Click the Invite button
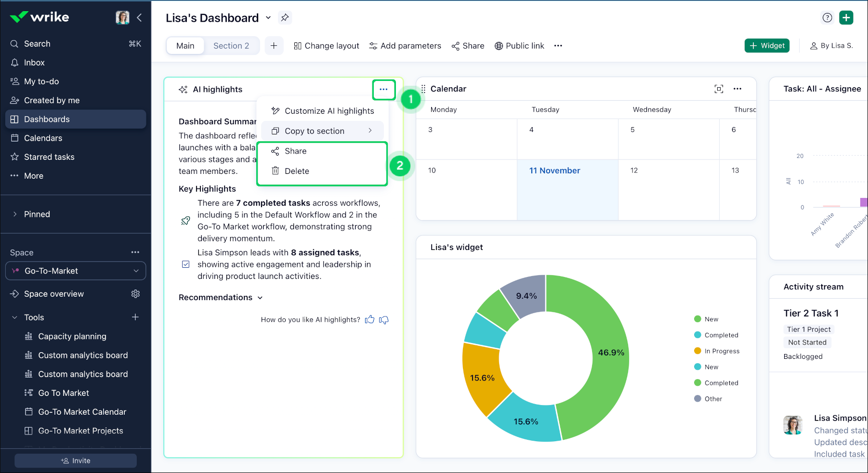The image size is (868, 473). [x=76, y=461]
